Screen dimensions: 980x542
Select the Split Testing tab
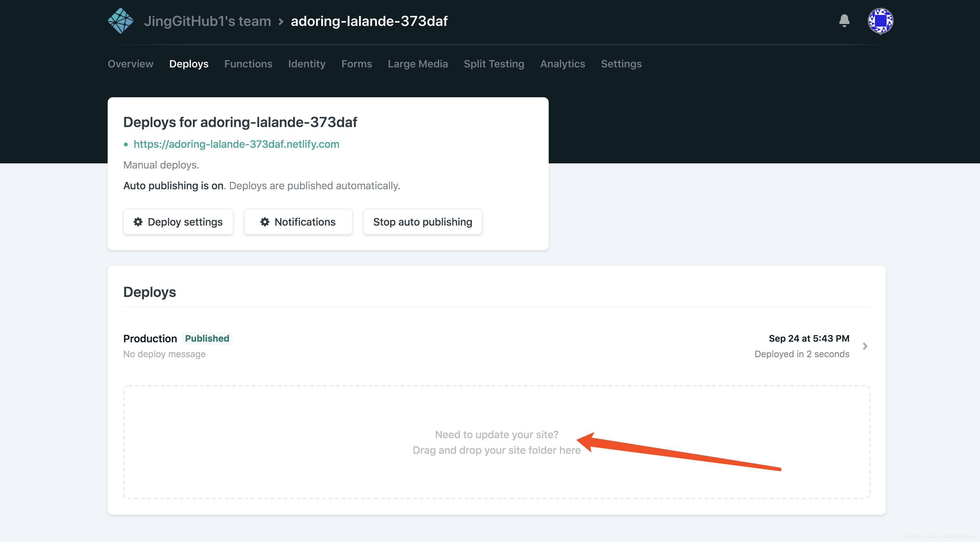click(494, 64)
